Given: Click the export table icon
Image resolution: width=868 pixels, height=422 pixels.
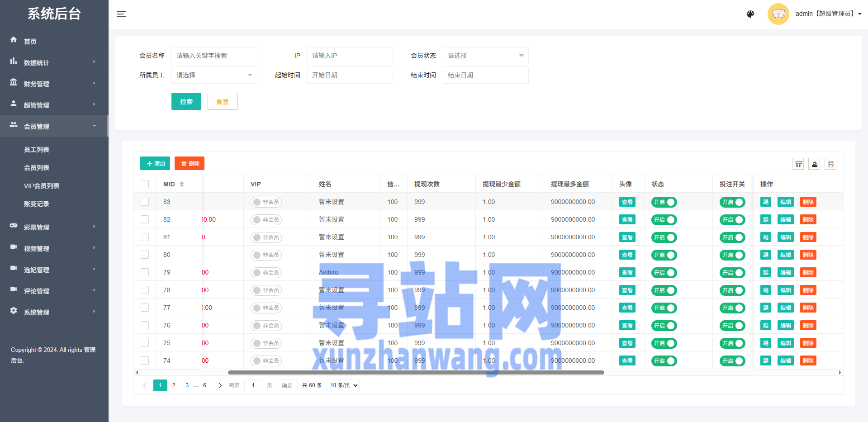Looking at the screenshot, I should tap(815, 164).
